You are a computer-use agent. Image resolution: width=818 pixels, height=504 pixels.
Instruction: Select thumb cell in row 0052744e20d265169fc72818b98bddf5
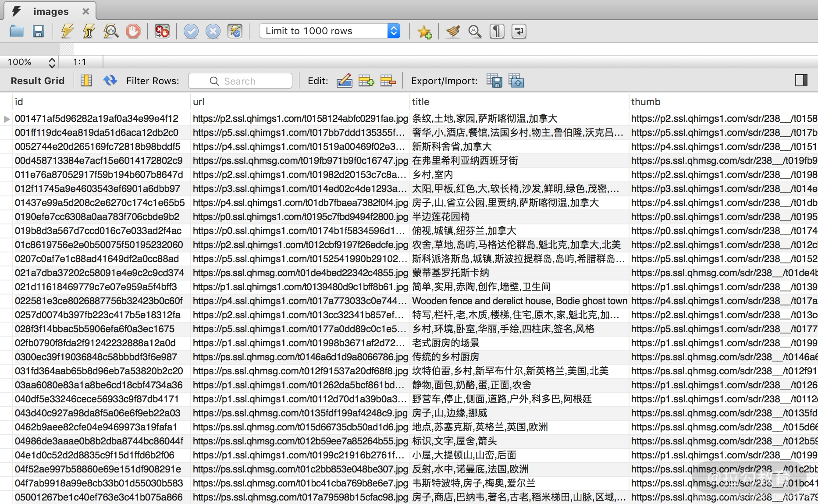(723, 147)
